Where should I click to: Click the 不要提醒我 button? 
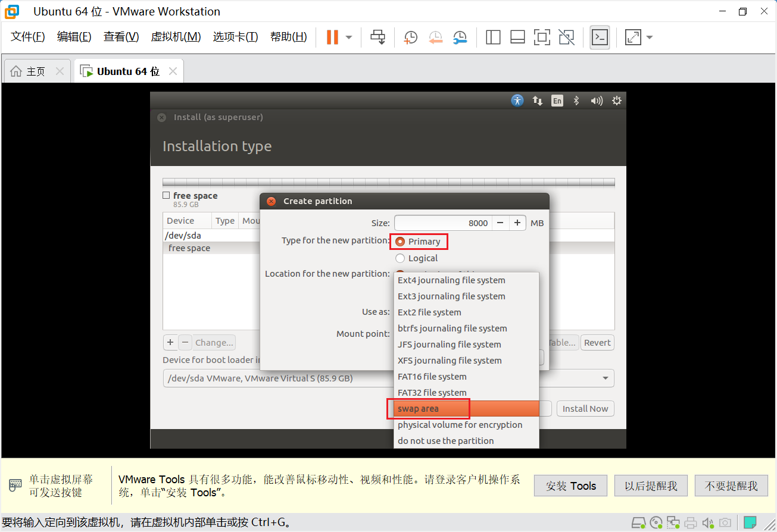[x=731, y=486]
